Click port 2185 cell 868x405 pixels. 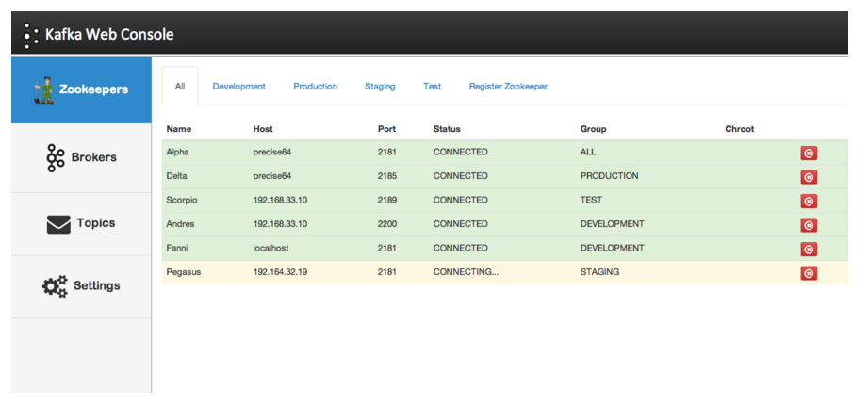coord(387,176)
